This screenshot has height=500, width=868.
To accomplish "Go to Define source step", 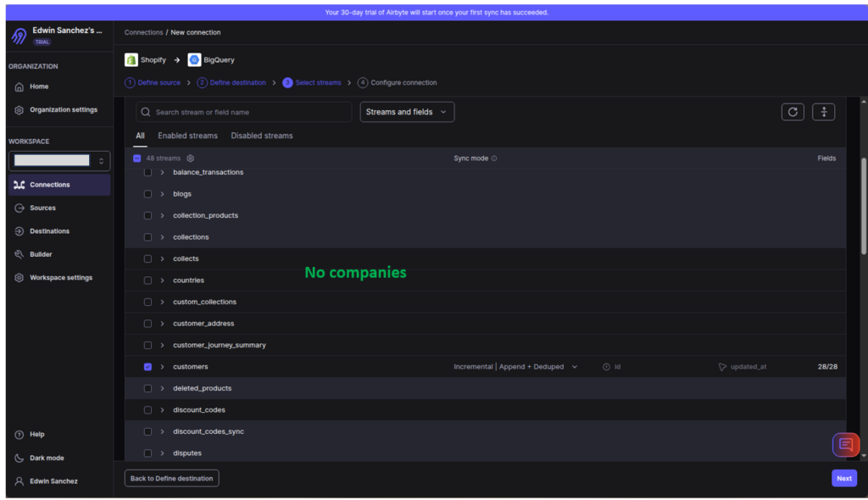I will 153,82.
